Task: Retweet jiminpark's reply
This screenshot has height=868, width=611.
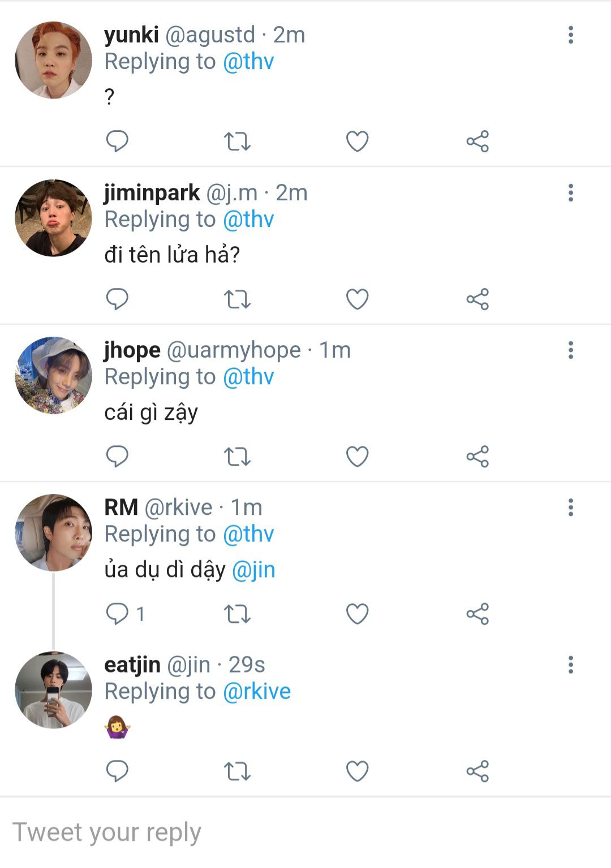Action: click(237, 299)
